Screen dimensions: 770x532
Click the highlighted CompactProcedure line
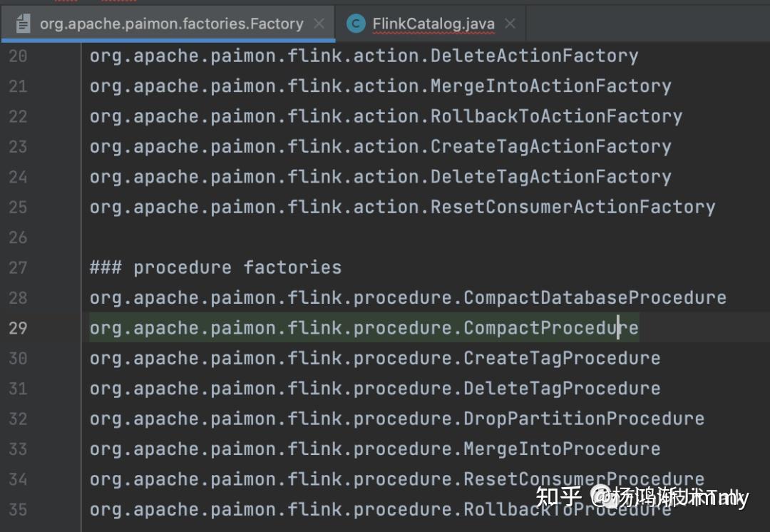coord(364,328)
